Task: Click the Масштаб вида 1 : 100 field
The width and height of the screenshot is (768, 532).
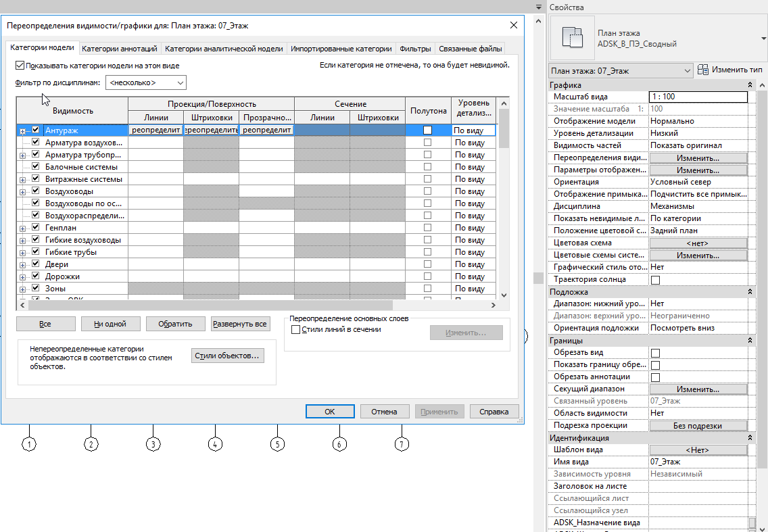Action: (x=698, y=97)
